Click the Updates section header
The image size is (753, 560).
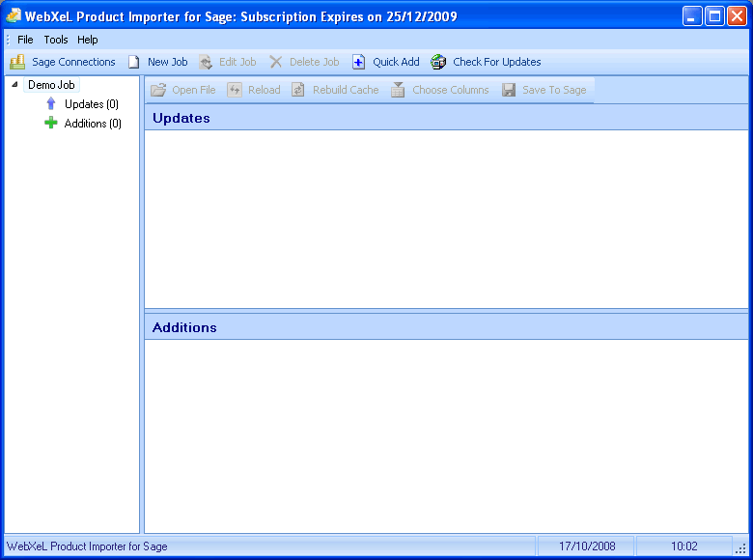click(446, 118)
